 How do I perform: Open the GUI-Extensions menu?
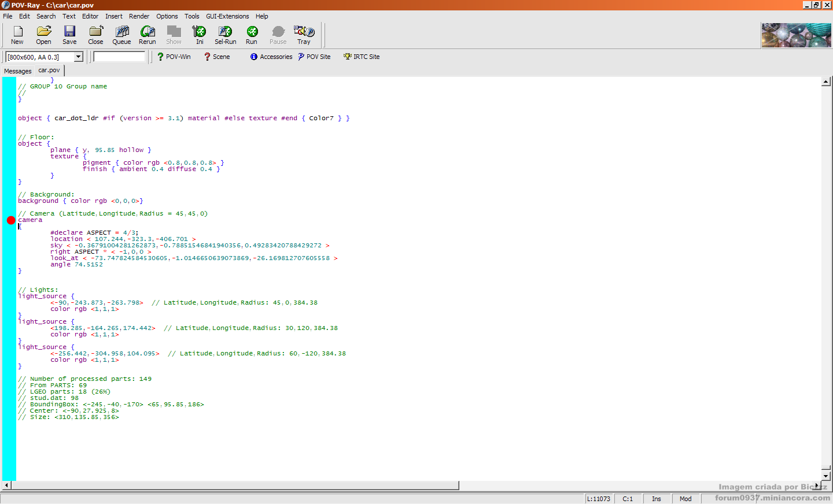coord(227,16)
